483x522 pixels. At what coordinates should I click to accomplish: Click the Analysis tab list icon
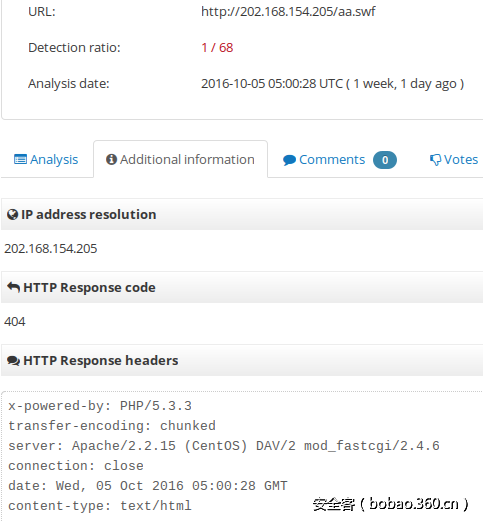point(20,160)
